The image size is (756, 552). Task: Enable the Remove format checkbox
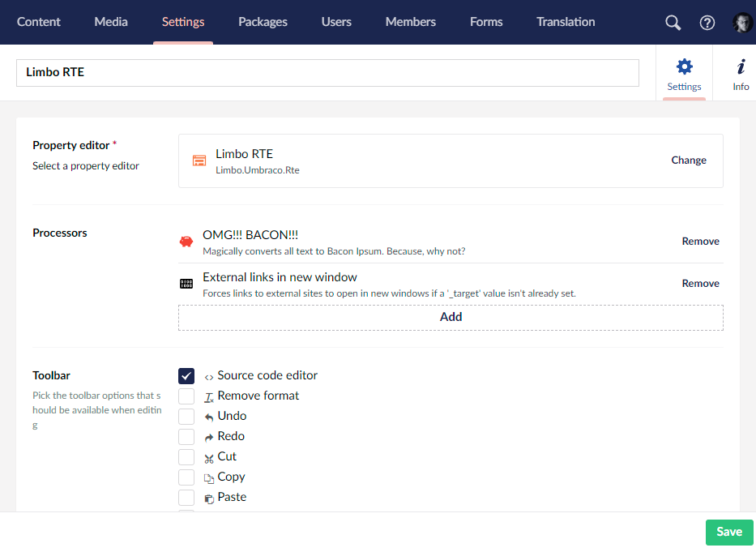click(186, 396)
